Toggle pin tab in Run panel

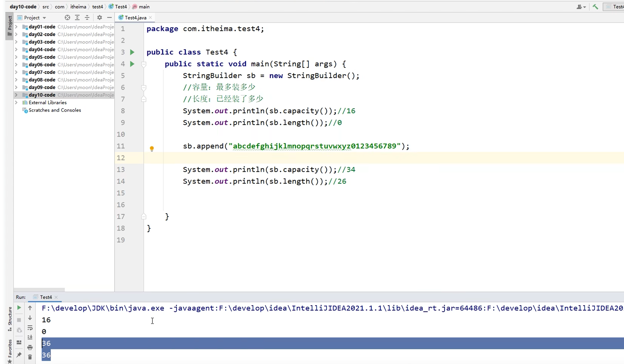pyautogui.click(x=19, y=355)
